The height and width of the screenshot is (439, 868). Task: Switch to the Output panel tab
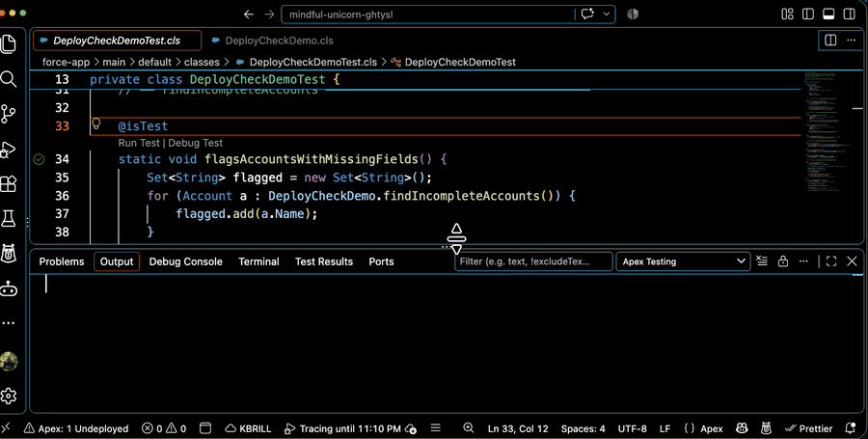[117, 261]
